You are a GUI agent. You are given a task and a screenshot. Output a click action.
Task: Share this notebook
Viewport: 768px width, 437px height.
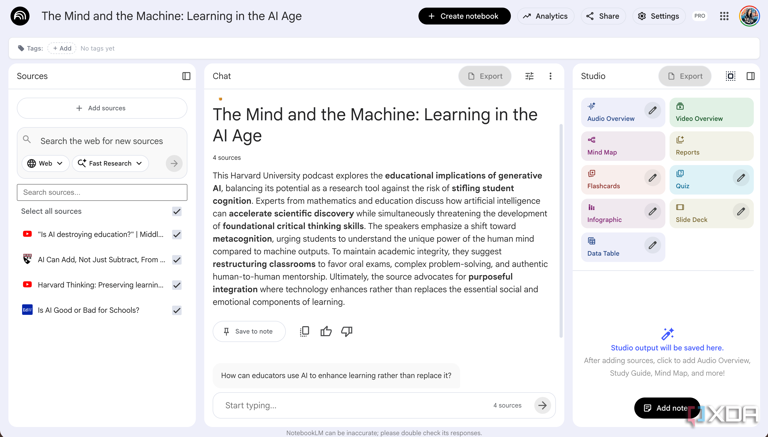coord(603,16)
